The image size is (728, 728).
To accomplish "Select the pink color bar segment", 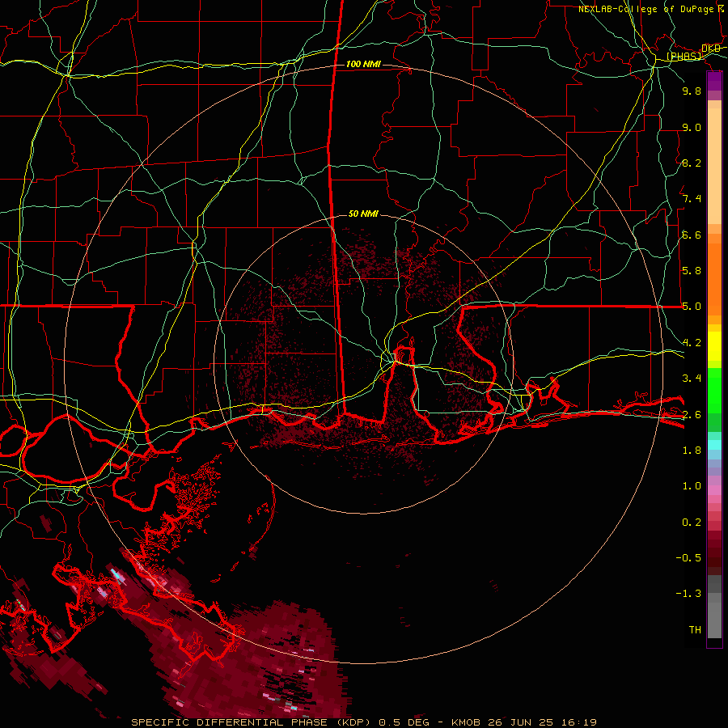I will pos(714,490).
